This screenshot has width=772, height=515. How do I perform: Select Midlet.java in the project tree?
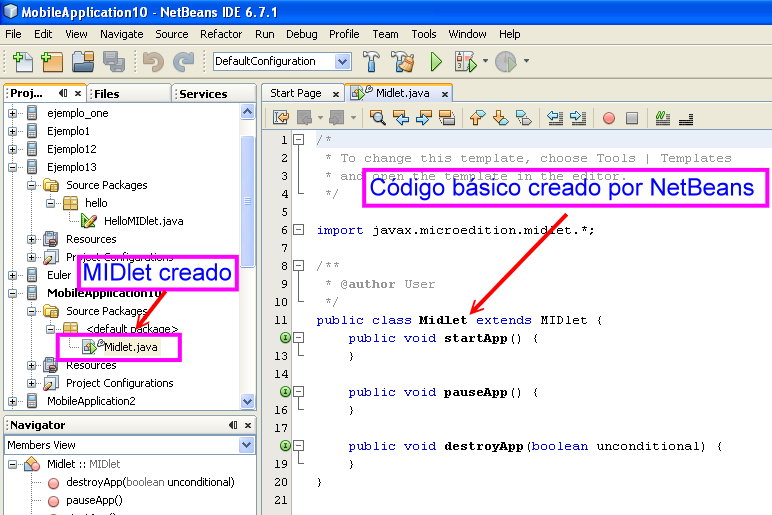tap(130, 347)
